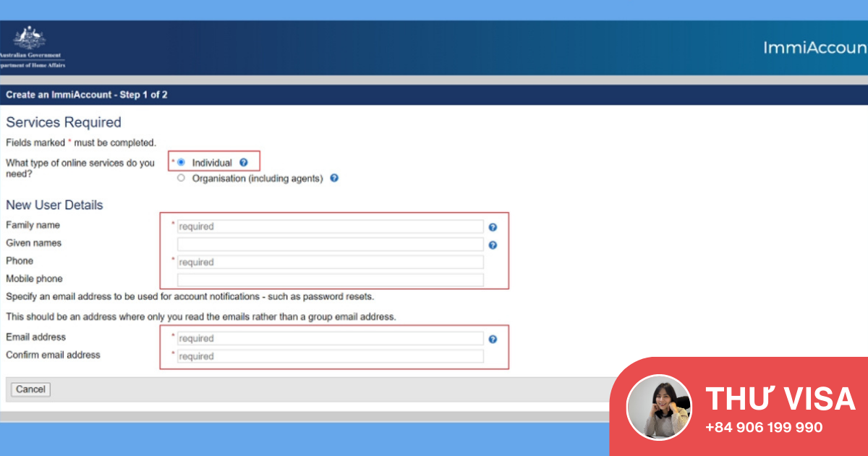Focus the Given names input field

pyautogui.click(x=330, y=245)
